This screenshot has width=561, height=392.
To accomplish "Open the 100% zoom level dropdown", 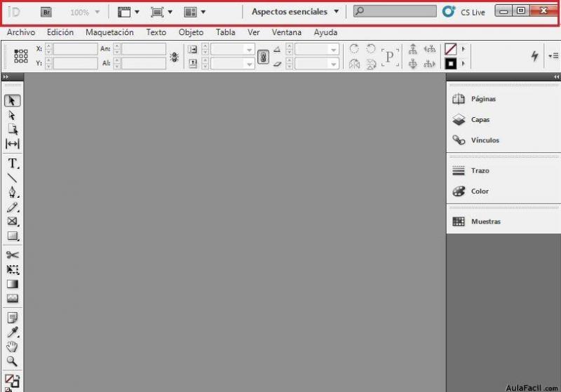I will coord(86,12).
